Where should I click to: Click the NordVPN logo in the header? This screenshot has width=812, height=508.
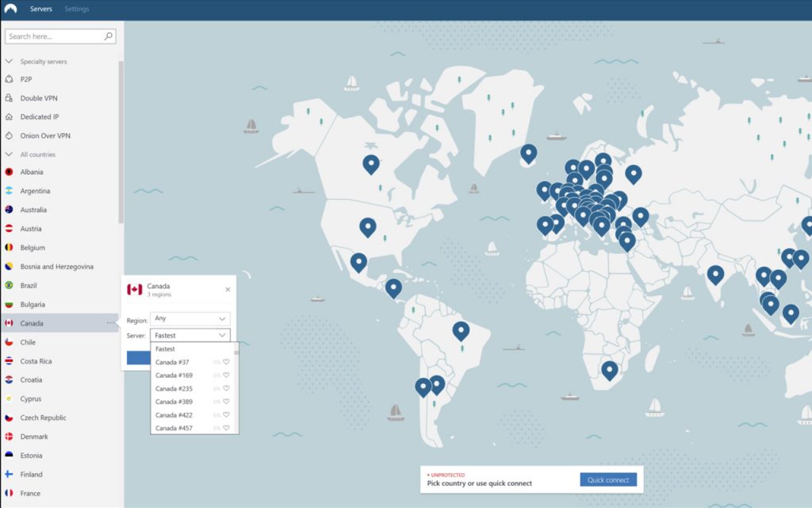10,9
